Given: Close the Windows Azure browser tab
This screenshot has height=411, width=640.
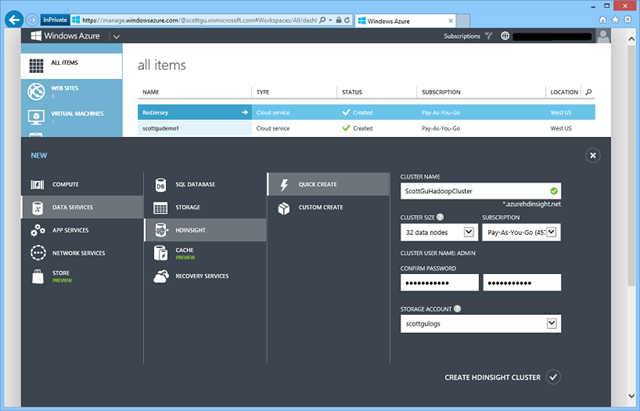Looking at the screenshot, I should click(450, 21).
